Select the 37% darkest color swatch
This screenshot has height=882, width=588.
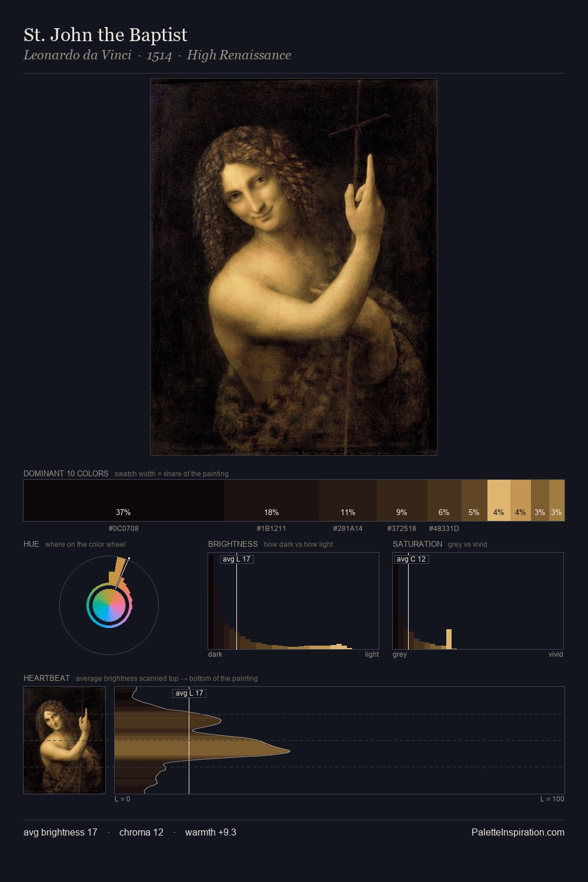pyautogui.click(x=123, y=500)
